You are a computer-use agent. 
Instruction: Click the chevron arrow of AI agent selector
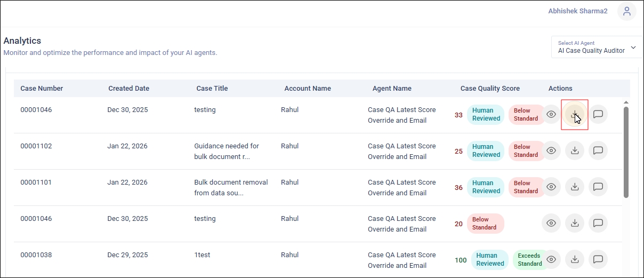click(x=633, y=47)
